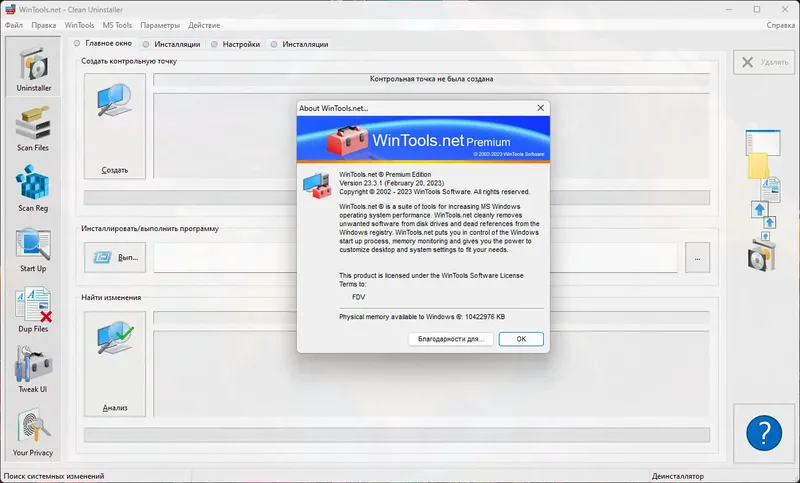
Task: Click the Вып... run program button
Action: (x=115, y=258)
